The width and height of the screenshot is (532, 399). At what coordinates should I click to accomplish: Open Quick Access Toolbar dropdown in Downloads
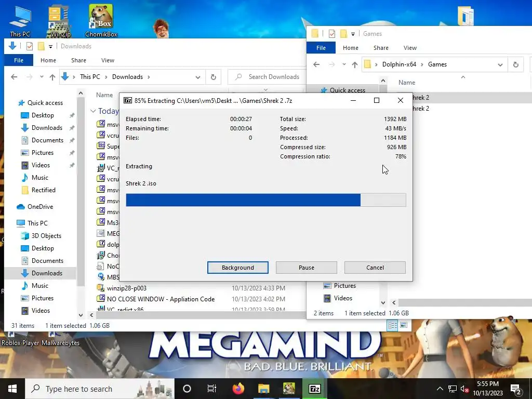coord(50,46)
